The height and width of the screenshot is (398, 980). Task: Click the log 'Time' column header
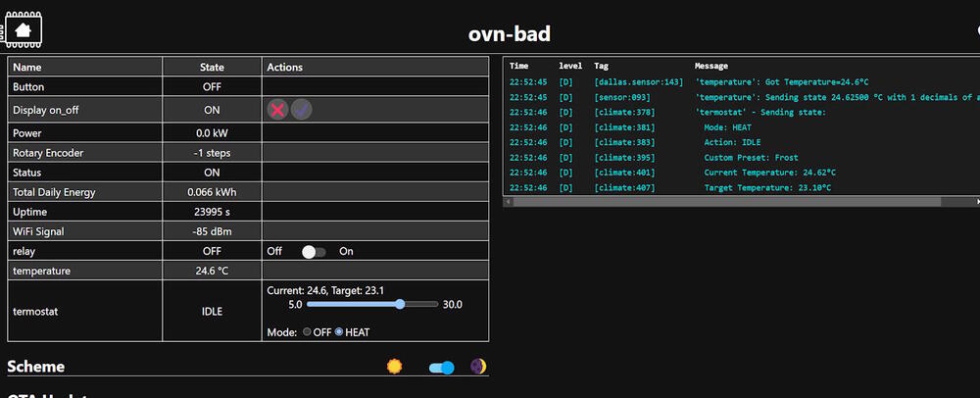point(518,66)
